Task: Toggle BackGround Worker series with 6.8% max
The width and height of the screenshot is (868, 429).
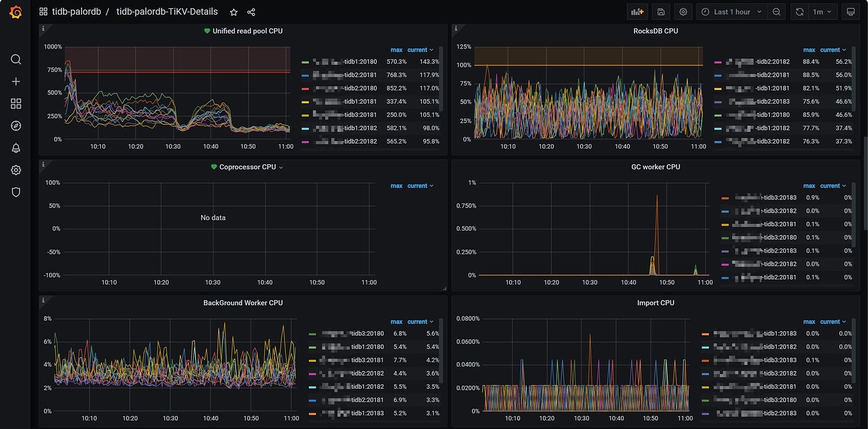Action: point(352,333)
